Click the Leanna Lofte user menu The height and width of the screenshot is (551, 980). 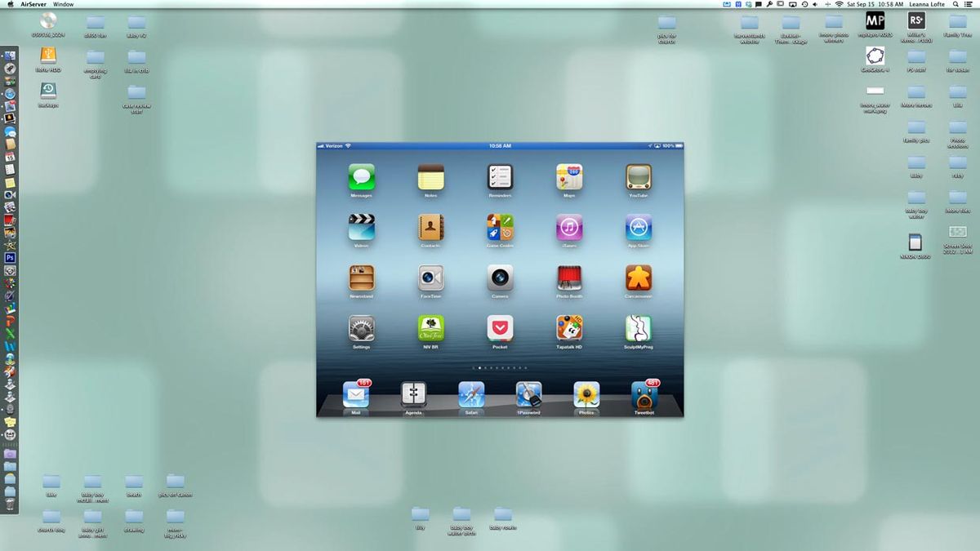927,4
